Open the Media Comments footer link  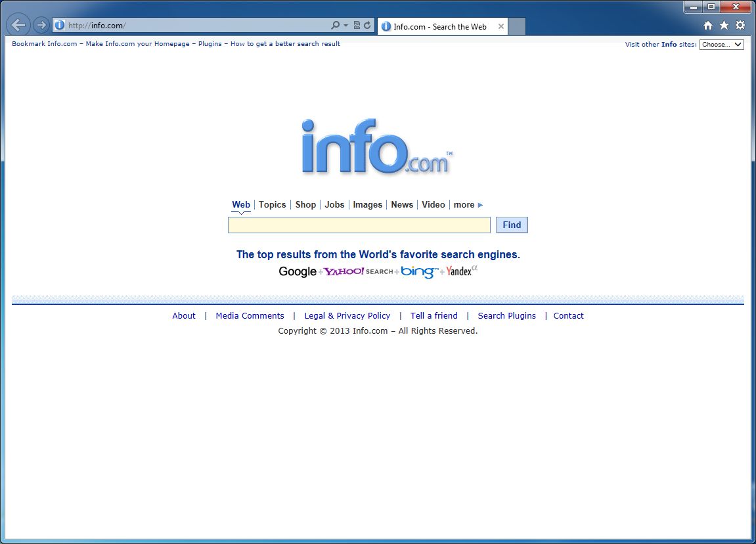(250, 315)
